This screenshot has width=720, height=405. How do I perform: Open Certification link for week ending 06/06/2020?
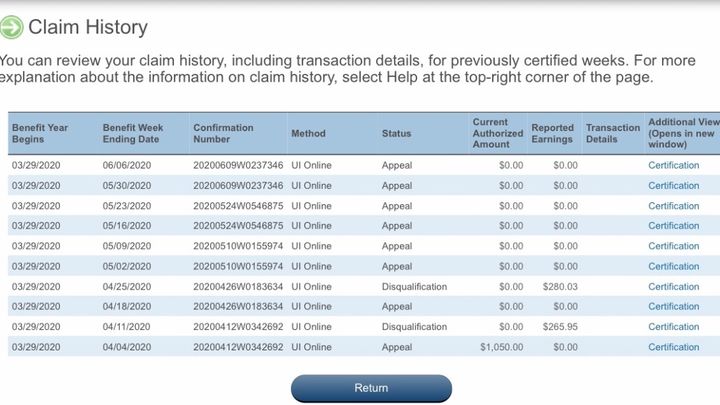[x=674, y=165]
